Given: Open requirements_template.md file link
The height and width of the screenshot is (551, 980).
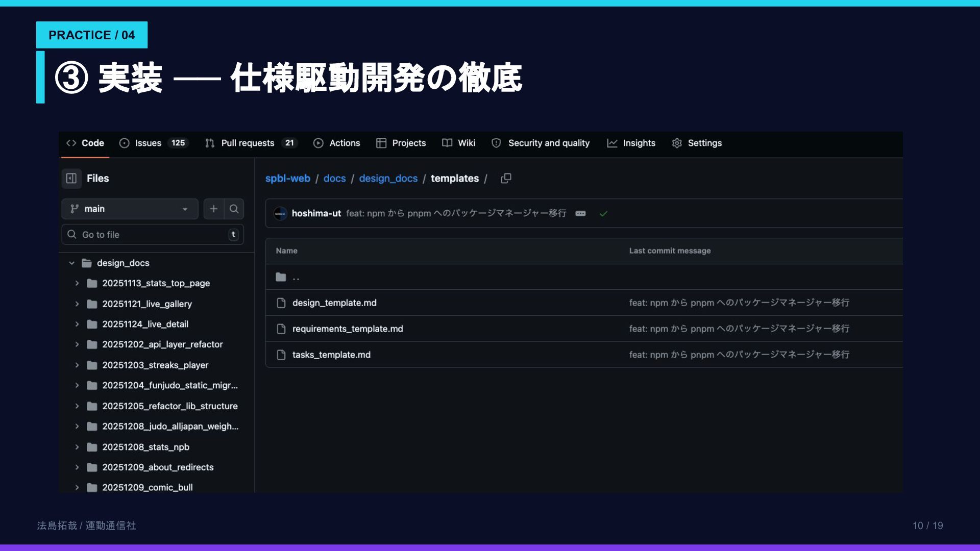Looking at the screenshot, I should pos(348,329).
